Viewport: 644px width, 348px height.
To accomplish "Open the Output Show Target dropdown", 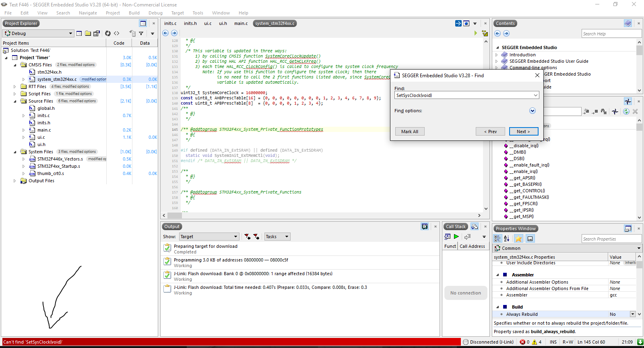I will [x=209, y=237].
